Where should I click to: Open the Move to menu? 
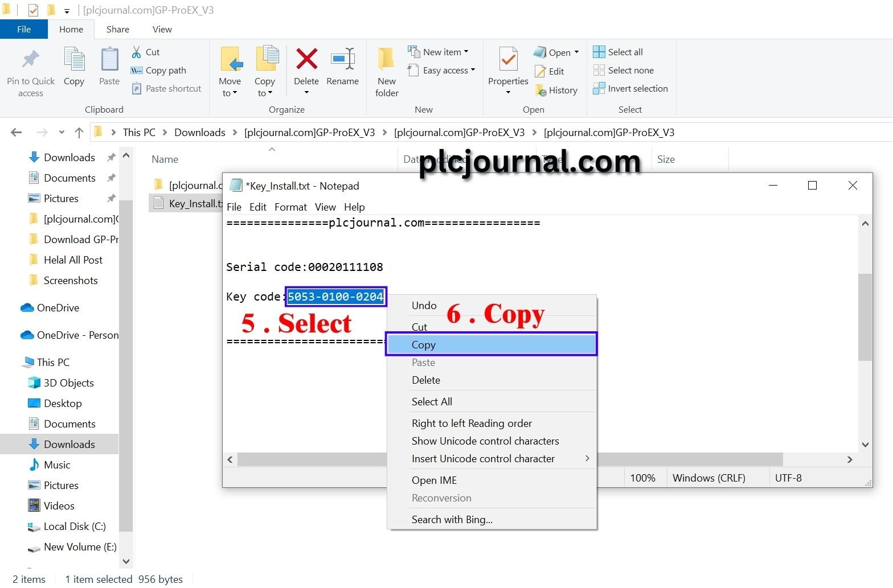click(x=230, y=72)
